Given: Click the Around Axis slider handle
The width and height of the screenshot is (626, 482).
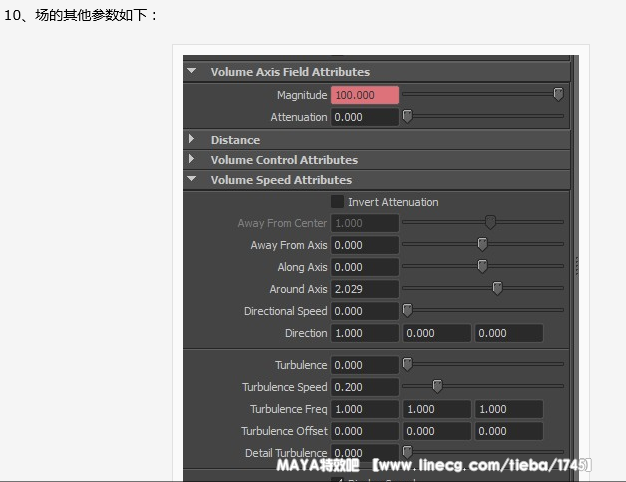Looking at the screenshot, I should pyautogui.click(x=497, y=288).
